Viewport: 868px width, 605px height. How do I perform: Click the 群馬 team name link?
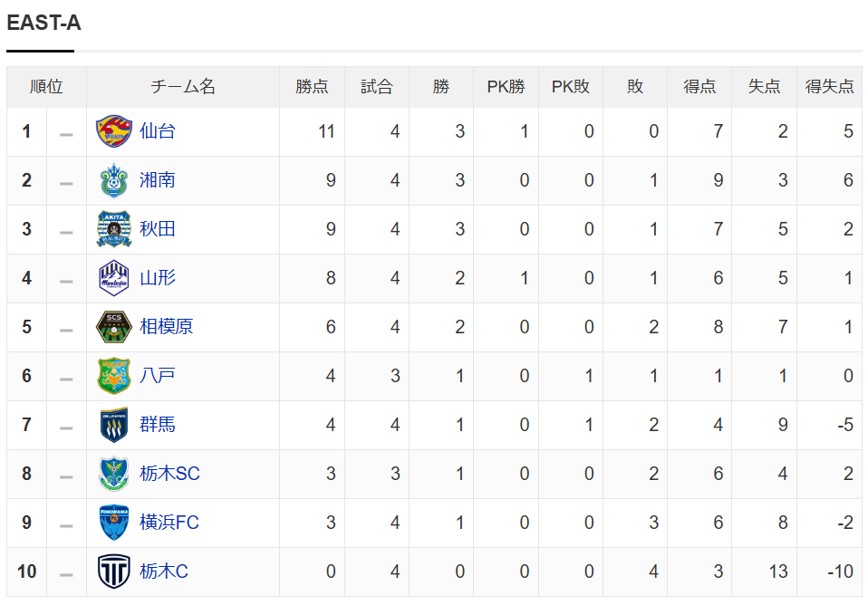(158, 425)
